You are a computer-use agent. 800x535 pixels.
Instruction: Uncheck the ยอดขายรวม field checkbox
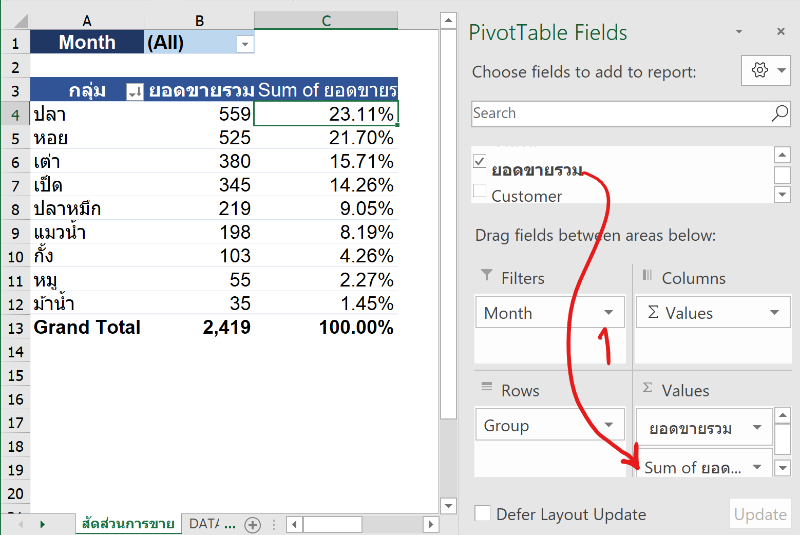click(x=479, y=161)
